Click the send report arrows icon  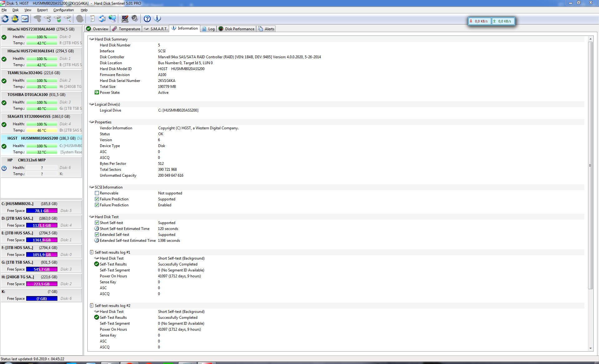coord(102,19)
